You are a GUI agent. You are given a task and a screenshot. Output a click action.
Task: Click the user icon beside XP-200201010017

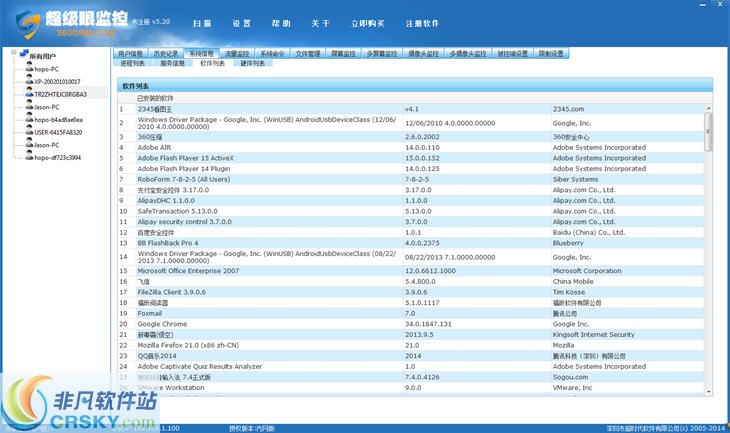29,81
